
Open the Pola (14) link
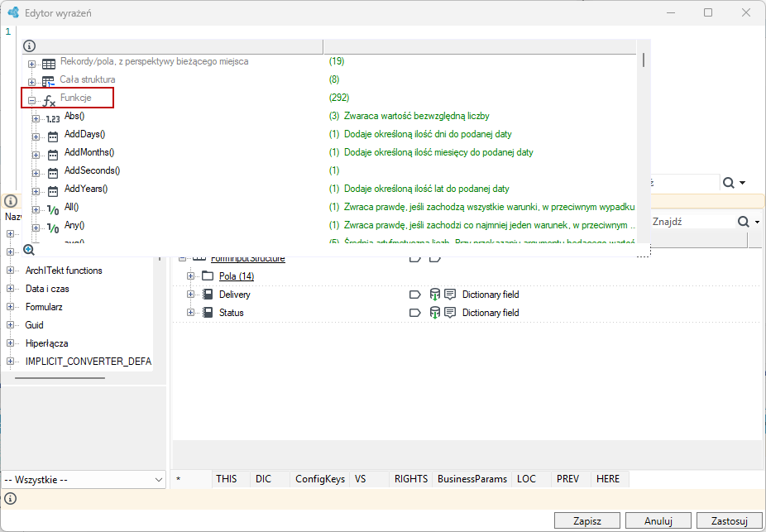(x=237, y=276)
